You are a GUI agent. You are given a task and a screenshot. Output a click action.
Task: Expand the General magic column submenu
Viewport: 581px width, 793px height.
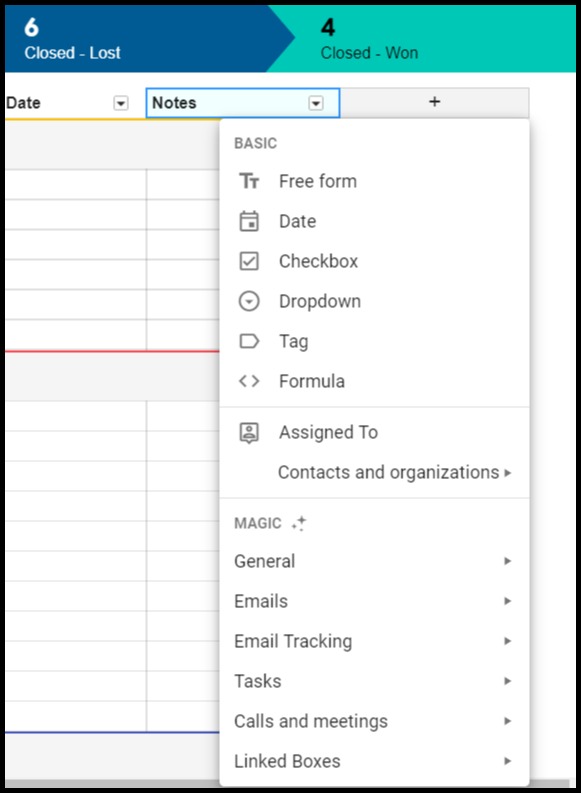(375, 561)
